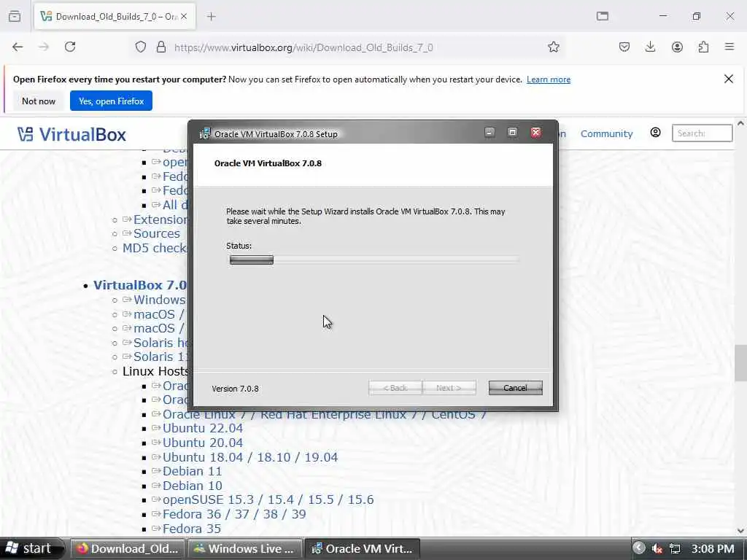The width and height of the screenshot is (747, 560).
Task: Switch to Oracle VM Virt... taskbar item
Action: click(362, 548)
